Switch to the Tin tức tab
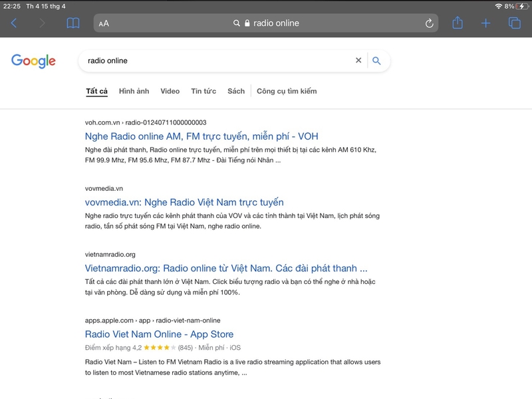The width and height of the screenshot is (532, 399). [203, 91]
